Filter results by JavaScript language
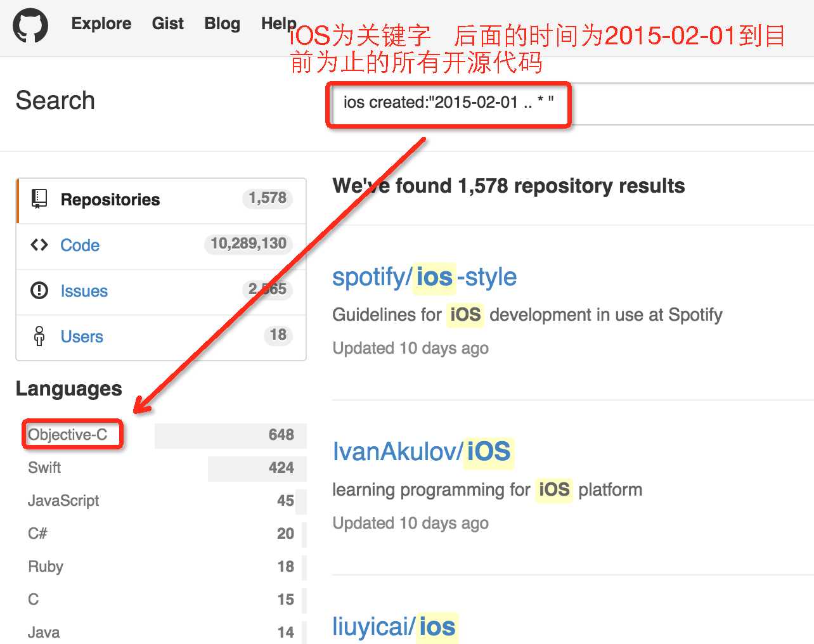814x644 pixels. tap(63, 501)
